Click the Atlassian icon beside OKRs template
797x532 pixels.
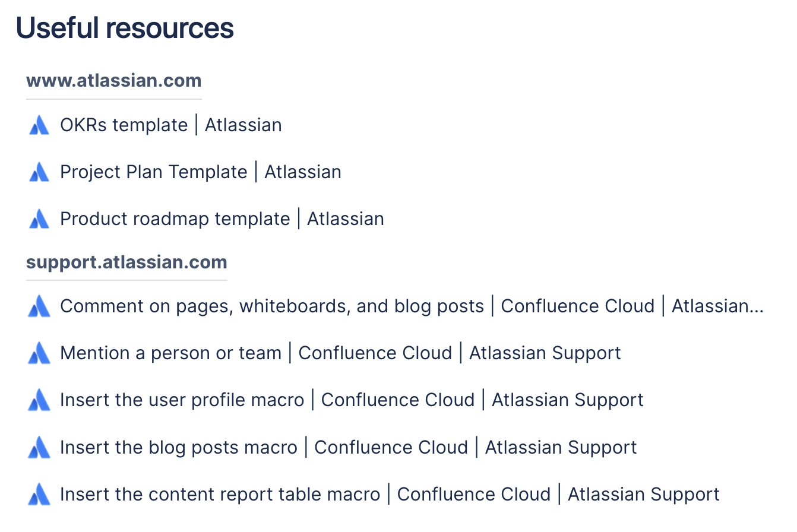(39, 125)
